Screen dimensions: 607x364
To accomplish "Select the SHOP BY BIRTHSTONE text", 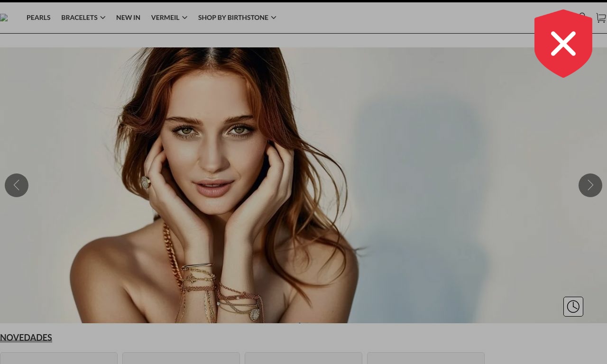I will 233,18.
